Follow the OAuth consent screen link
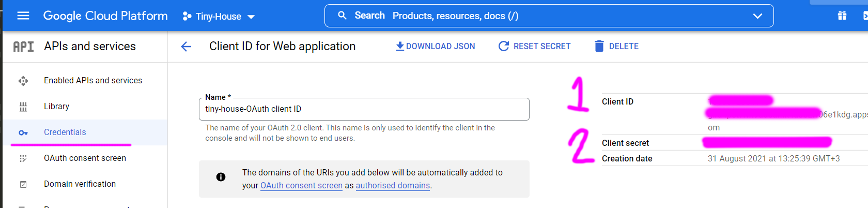868x208 pixels. [x=301, y=185]
